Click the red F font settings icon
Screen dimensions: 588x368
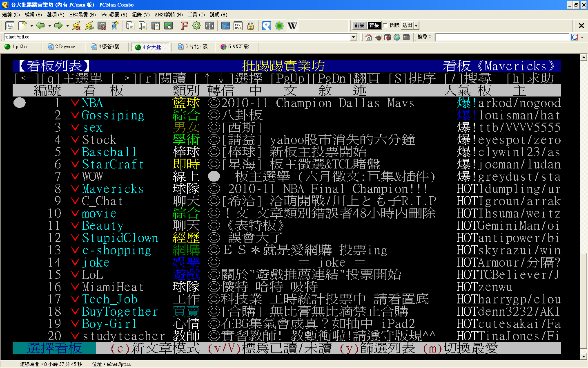coord(184,26)
